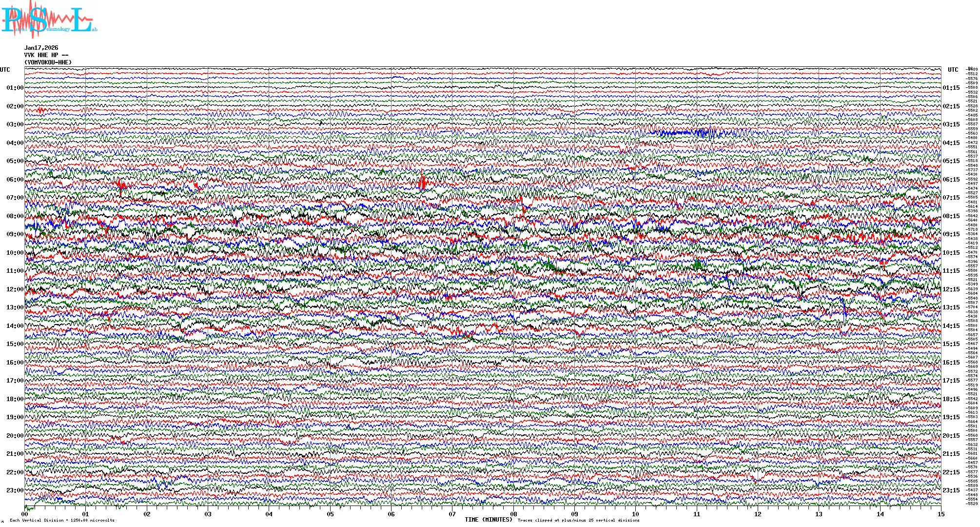Click the 15 minute tick label
Viewport: 980px width, 527px height.
click(941, 514)
